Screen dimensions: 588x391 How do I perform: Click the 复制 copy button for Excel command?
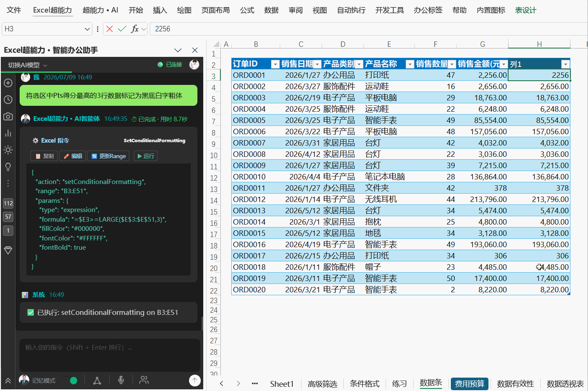click(45, 156)
